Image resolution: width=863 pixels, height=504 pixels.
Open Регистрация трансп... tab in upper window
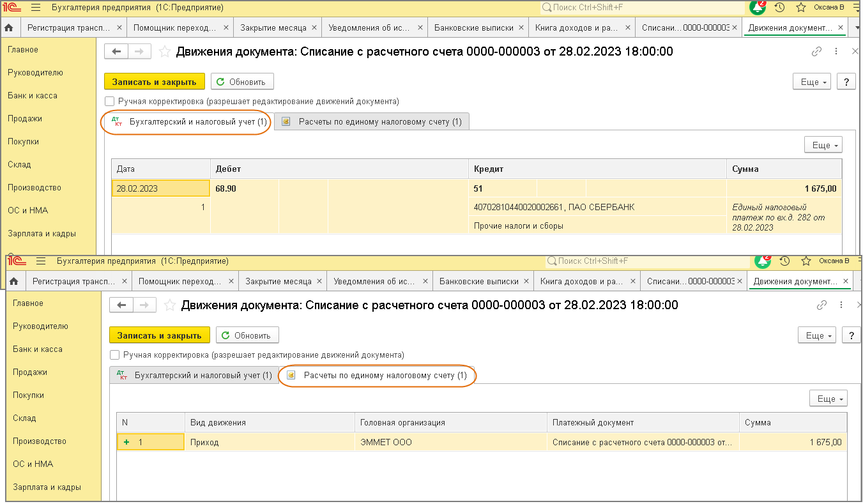[x=68, y=28]
